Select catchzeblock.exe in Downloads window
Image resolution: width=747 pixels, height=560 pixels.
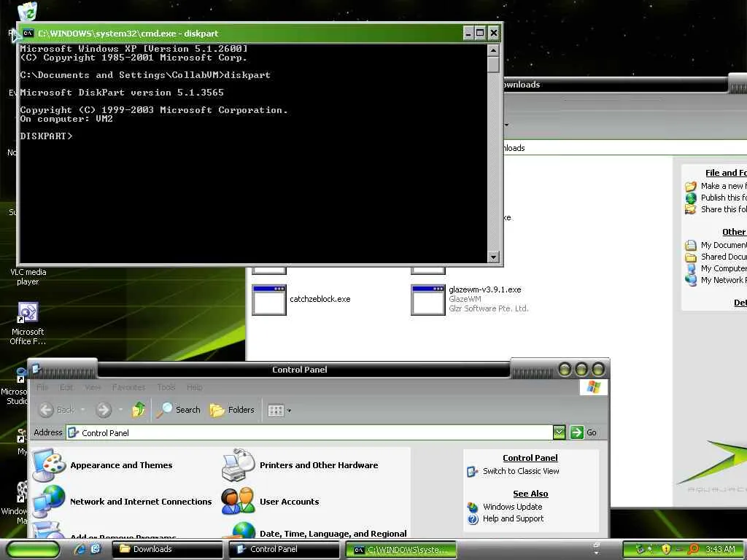point(301,299)
